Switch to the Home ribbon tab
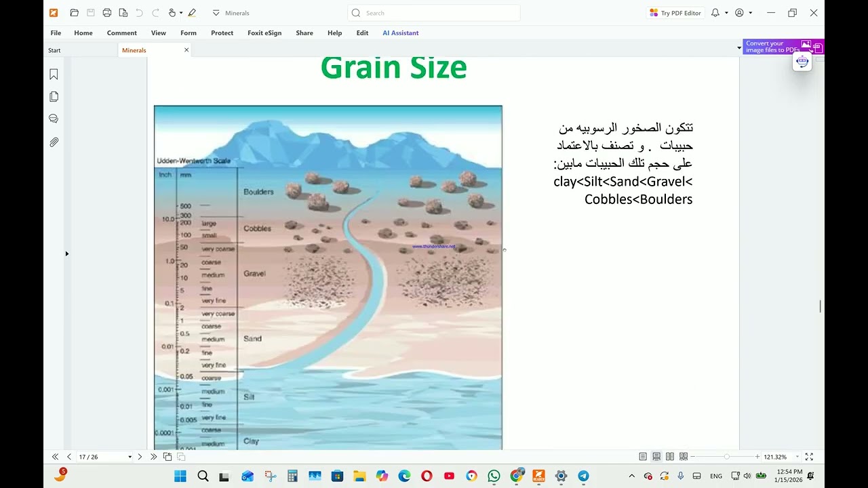 [83, 33]
